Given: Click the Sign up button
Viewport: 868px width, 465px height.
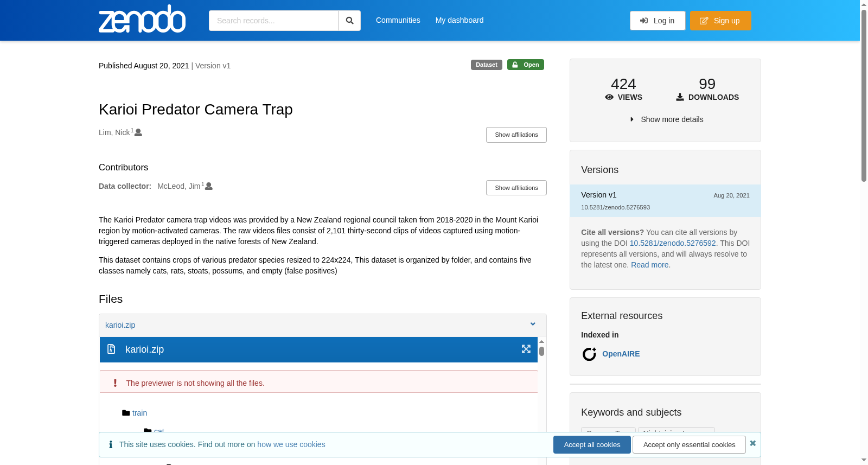Looking at the screenshot, I should click(720, 21).
